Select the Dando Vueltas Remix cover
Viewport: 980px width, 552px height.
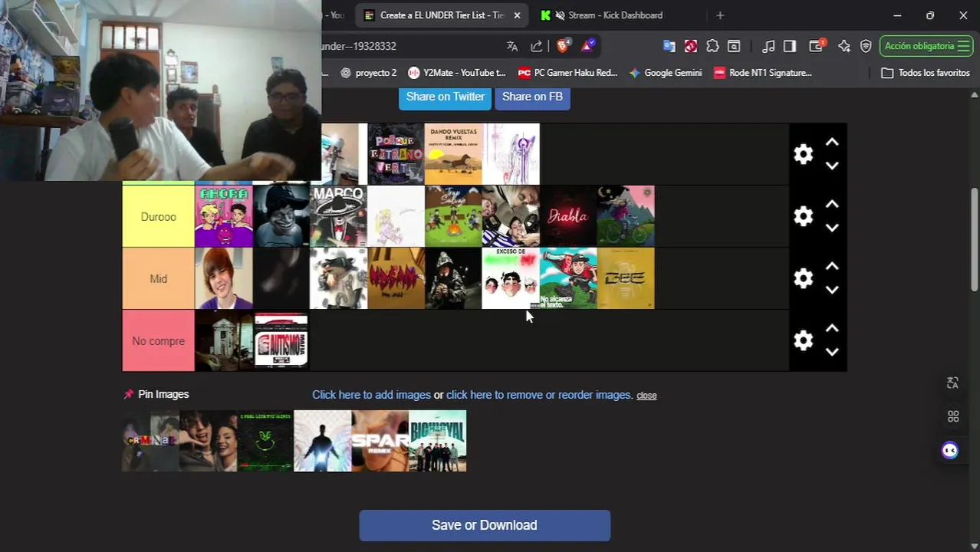click(453, 154)
